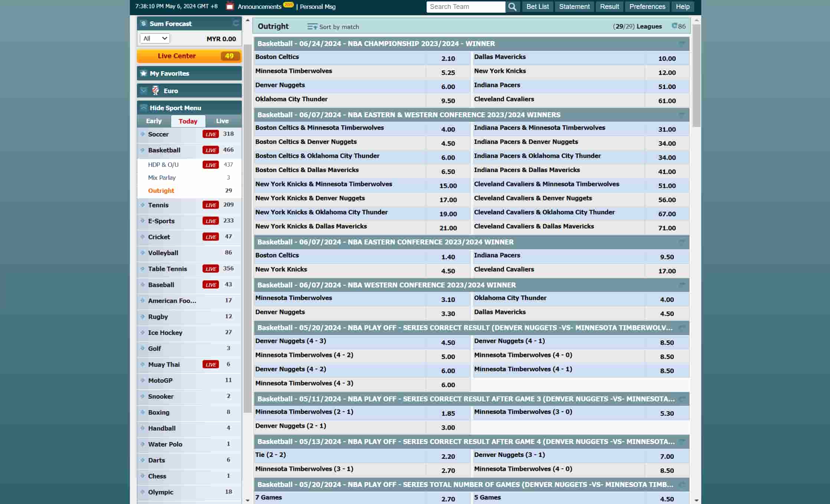Open the Olympic sport row
The height and width of the screenshot is (504, 830).
pos(189,492)
